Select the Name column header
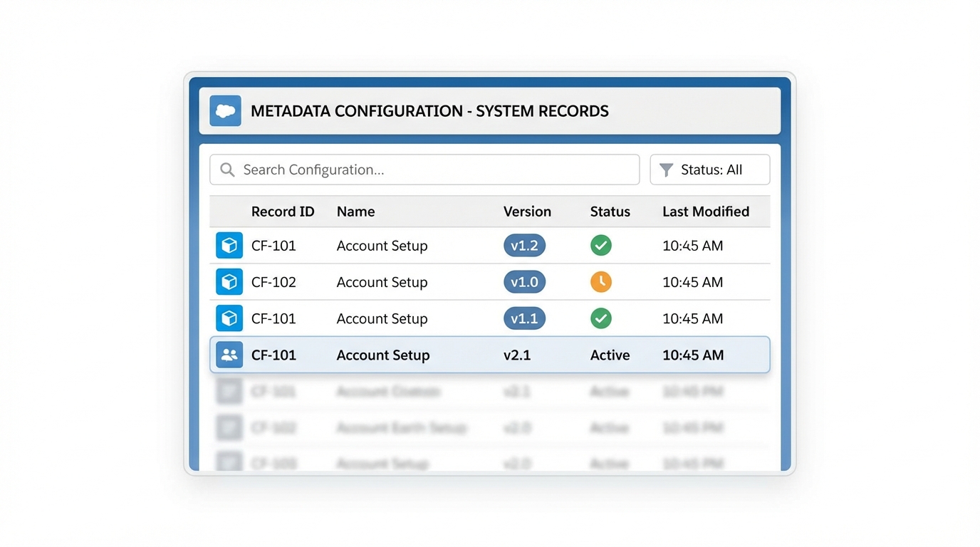The image size is (980, 547). pyautogui.click(x=355, y=212)
